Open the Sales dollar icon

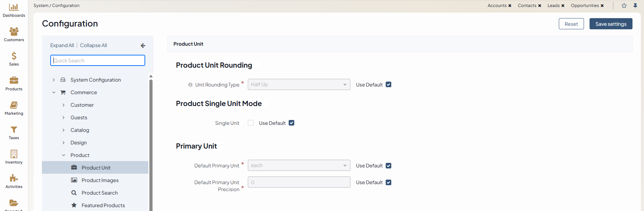pos(14,56)
